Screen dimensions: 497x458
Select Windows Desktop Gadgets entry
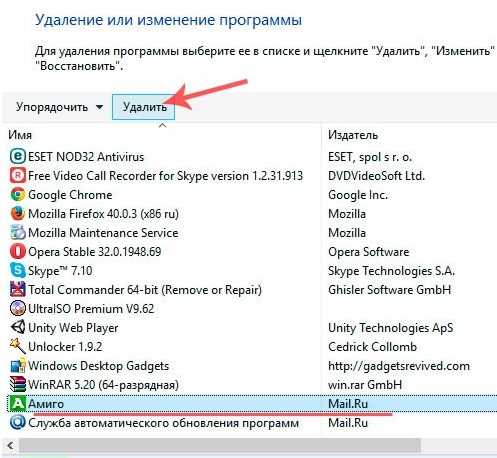click(99, 366)
